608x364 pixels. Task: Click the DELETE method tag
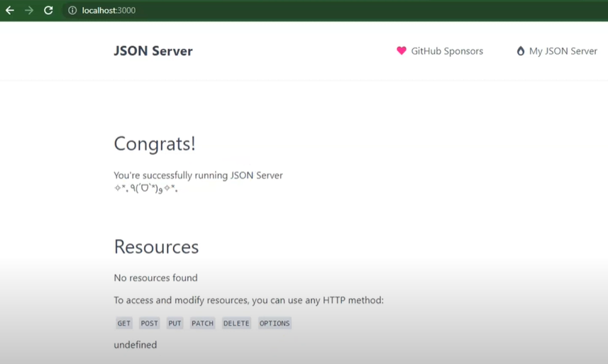pos(236,324)
